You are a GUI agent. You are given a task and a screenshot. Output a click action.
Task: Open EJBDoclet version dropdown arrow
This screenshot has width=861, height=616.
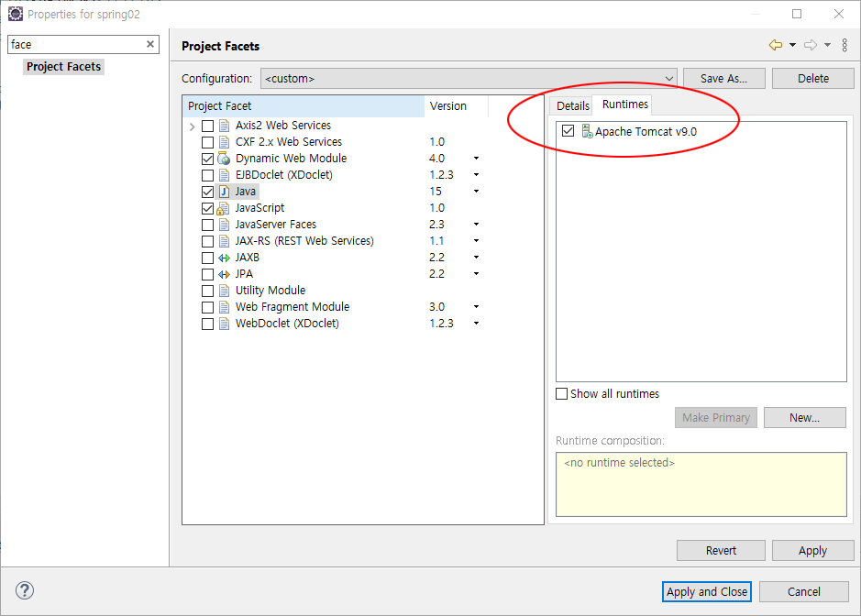[476, 174]
